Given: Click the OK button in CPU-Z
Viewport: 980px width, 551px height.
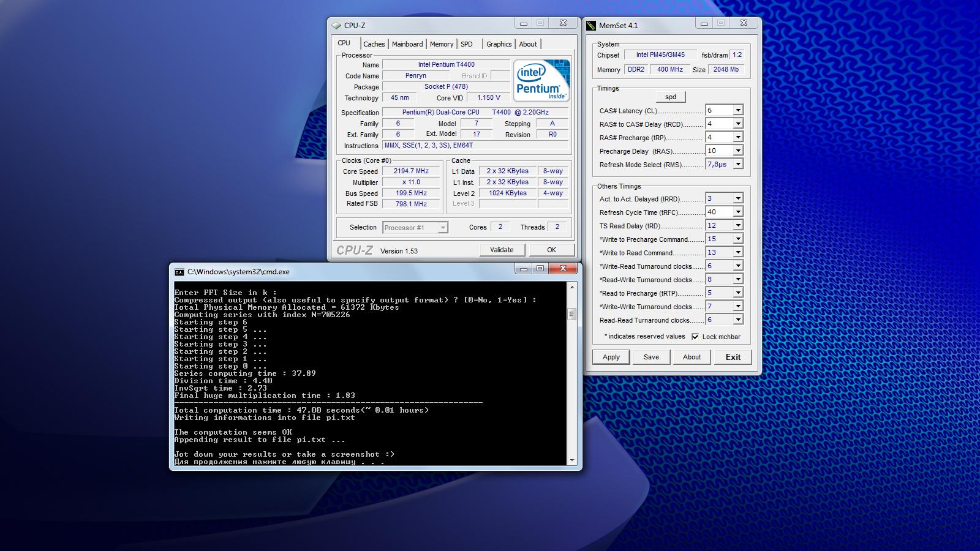Looking at the screenshot, I should click(551, 250).
